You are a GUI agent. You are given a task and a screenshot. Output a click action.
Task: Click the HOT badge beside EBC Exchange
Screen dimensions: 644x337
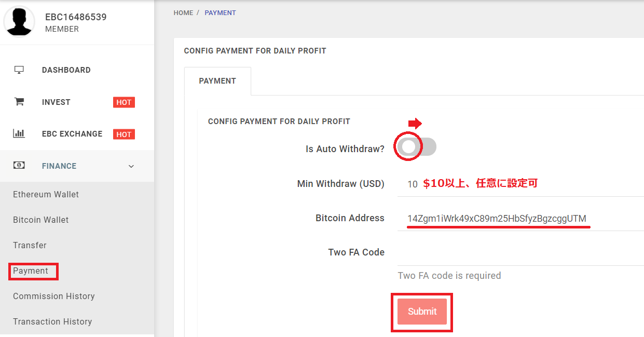click(124, 134)
